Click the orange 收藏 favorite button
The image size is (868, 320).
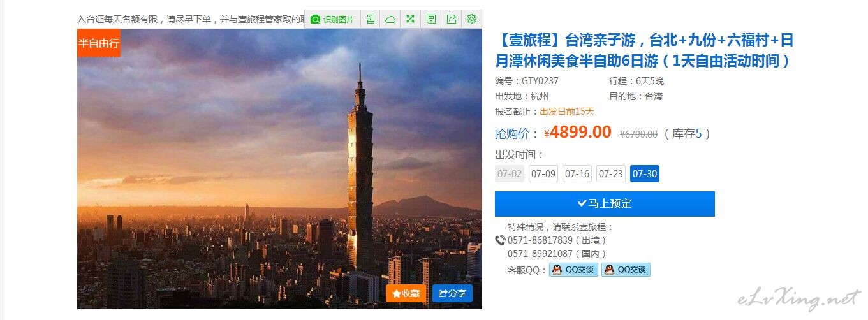point(406,293)
